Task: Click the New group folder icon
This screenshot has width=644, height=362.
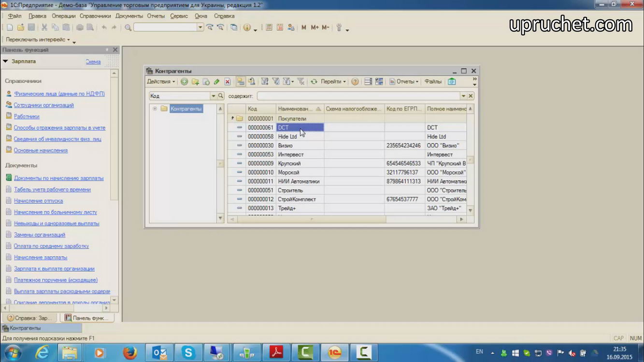Action: 195,82
